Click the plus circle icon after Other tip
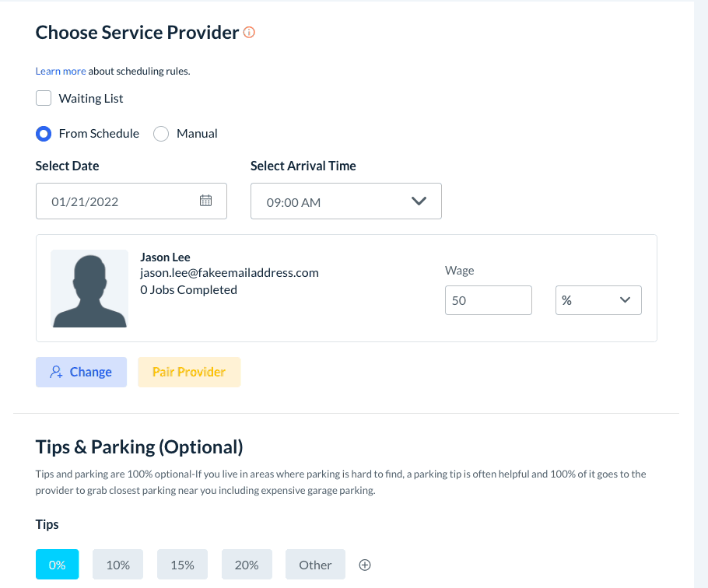Screen dimensions: 708x588 [365, 565]
